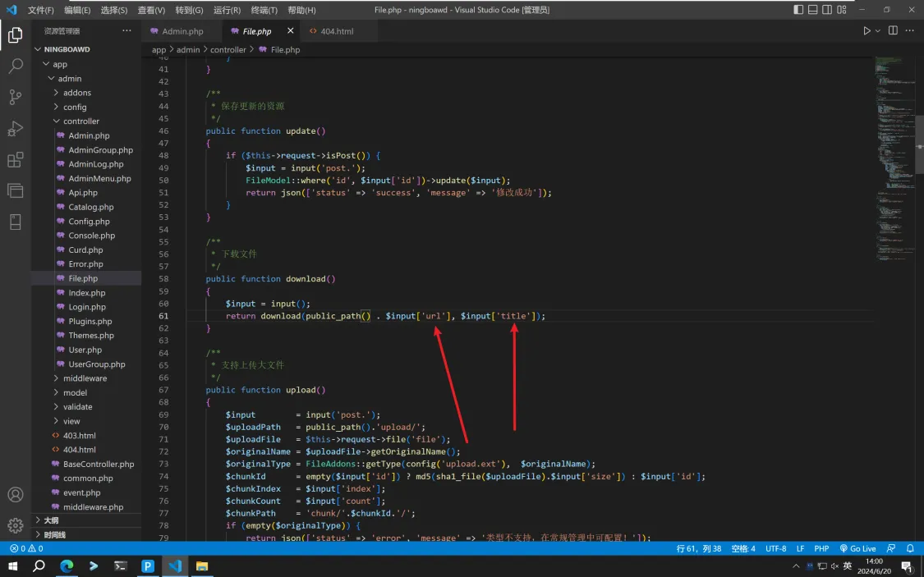Click the PHP language mode indicator
The height and width of the screenshot is (577, 924).
coord(821,549)
